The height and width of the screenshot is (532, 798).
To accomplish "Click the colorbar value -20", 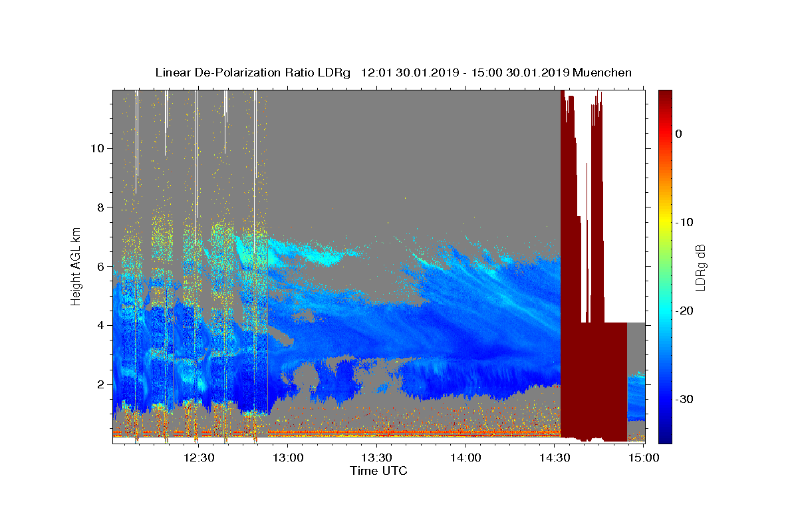I will pyautogui.click(x=684, y=311).
